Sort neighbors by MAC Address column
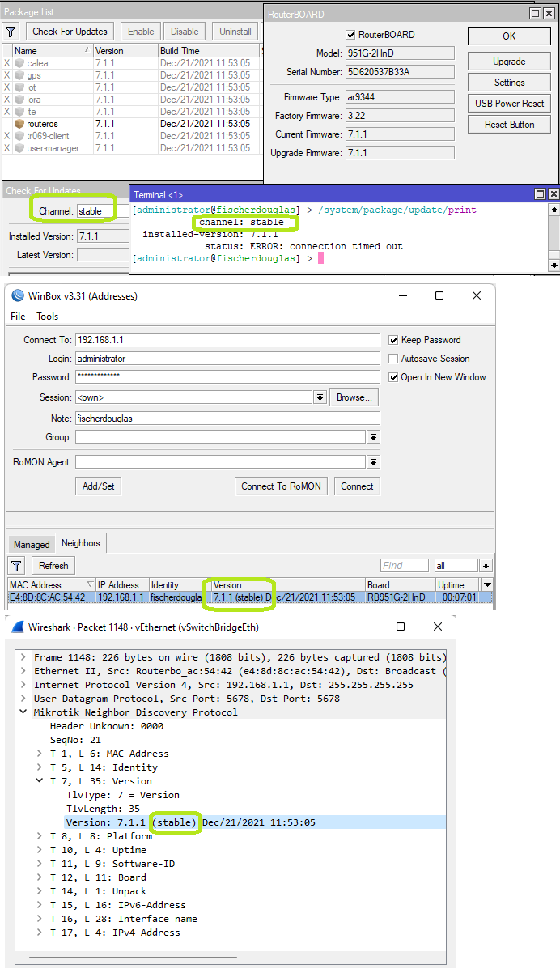 point(52,584)
